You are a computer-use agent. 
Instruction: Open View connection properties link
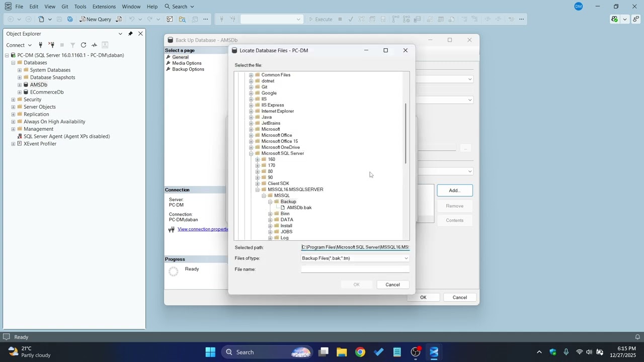point(203,229)
